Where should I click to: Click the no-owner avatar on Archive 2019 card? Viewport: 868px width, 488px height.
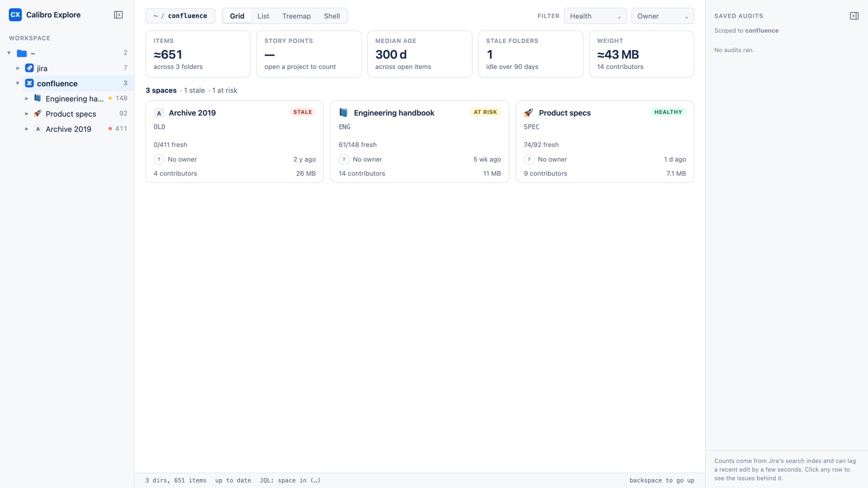159,159
